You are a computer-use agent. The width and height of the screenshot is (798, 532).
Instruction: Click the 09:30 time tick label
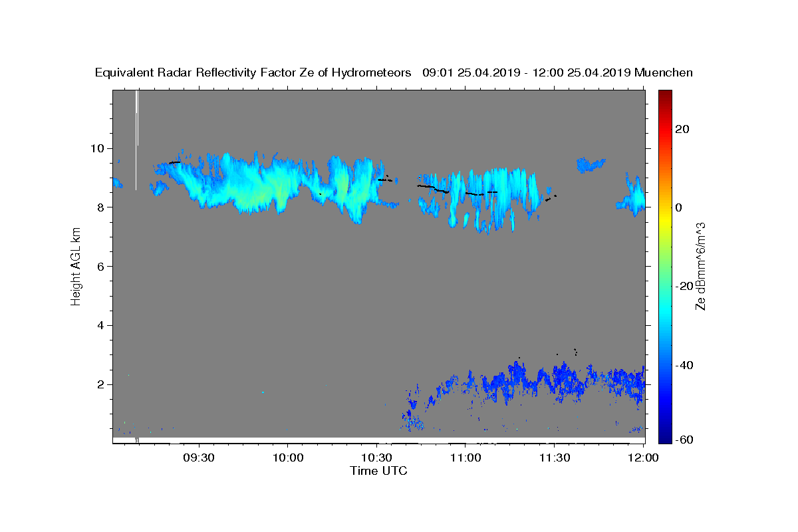click(198, 458)
